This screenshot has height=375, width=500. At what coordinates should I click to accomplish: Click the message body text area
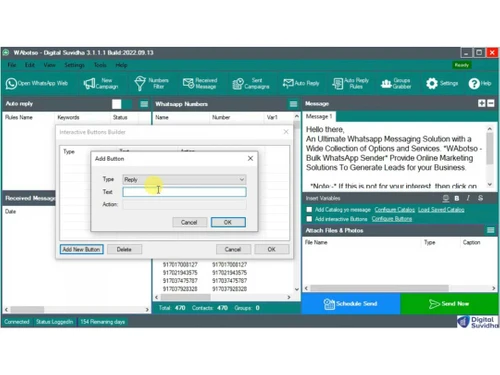click(394, 157)
